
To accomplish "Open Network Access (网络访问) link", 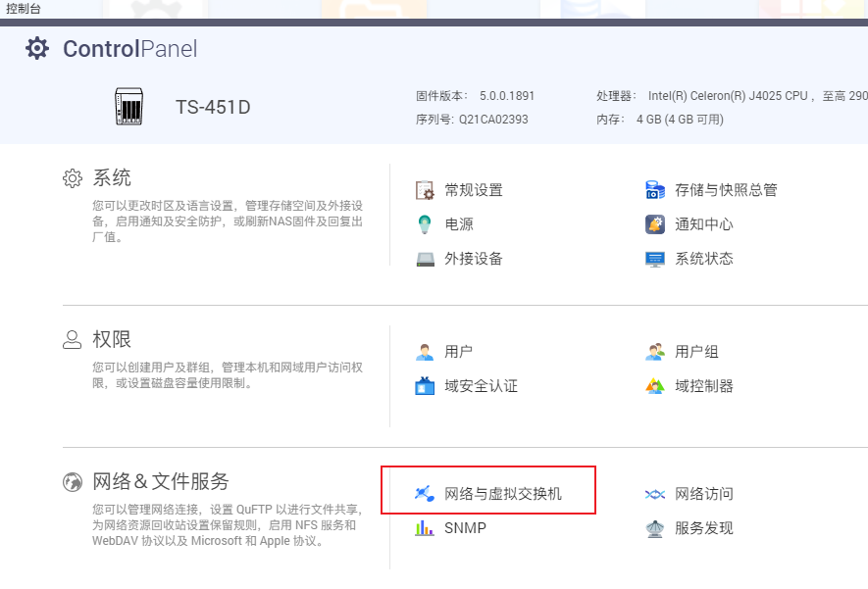I will tap(703, 494).
